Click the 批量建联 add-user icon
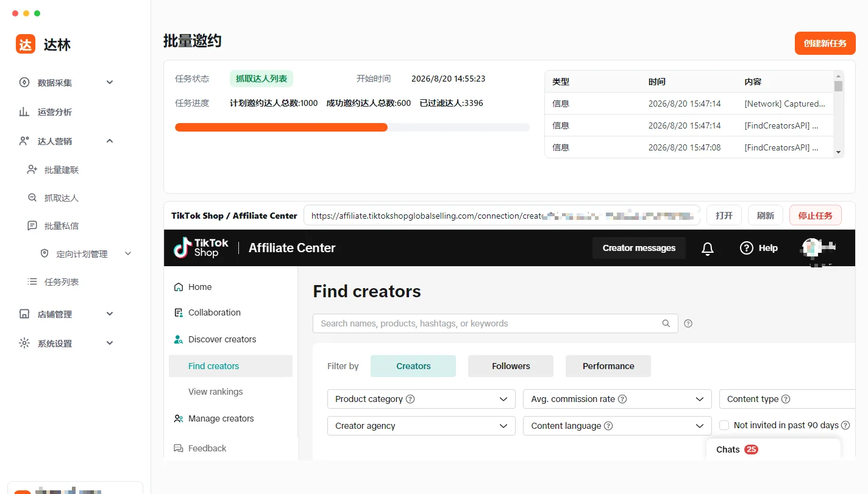The height and width of the screenshot is (494, 868). click(32, 169)
